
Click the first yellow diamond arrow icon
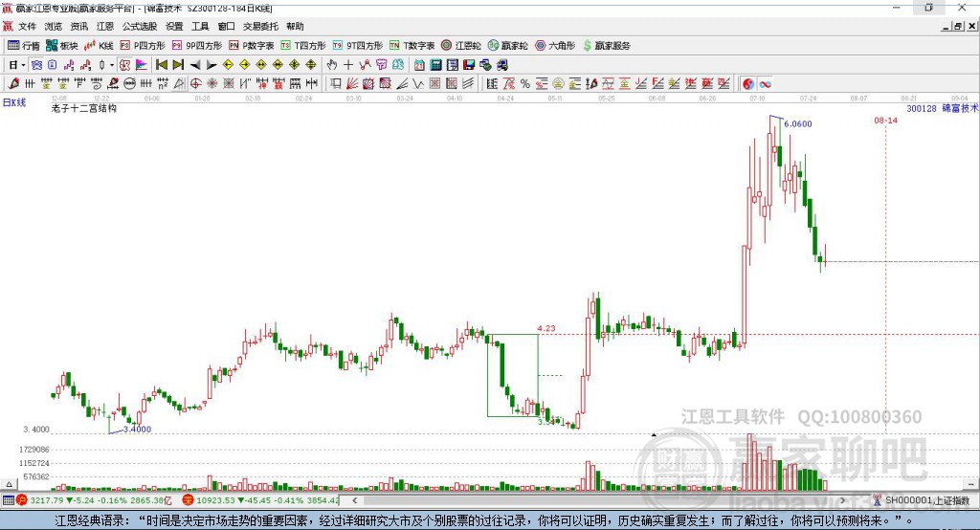(228, 65)
